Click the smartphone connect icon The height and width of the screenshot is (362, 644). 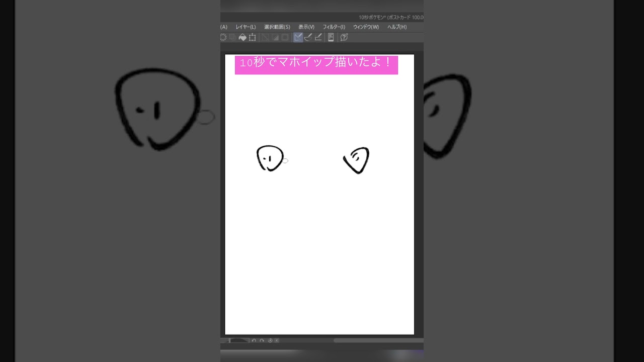[331, 37]
